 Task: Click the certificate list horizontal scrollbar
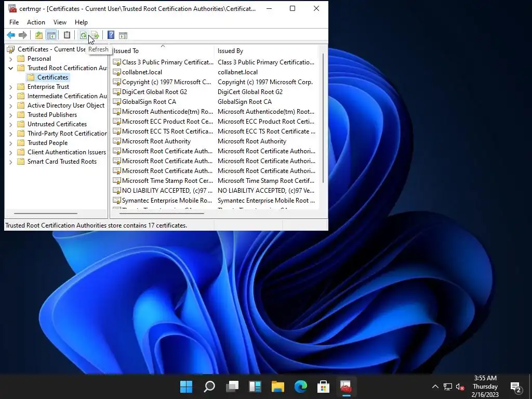click(x=162, y=214)
